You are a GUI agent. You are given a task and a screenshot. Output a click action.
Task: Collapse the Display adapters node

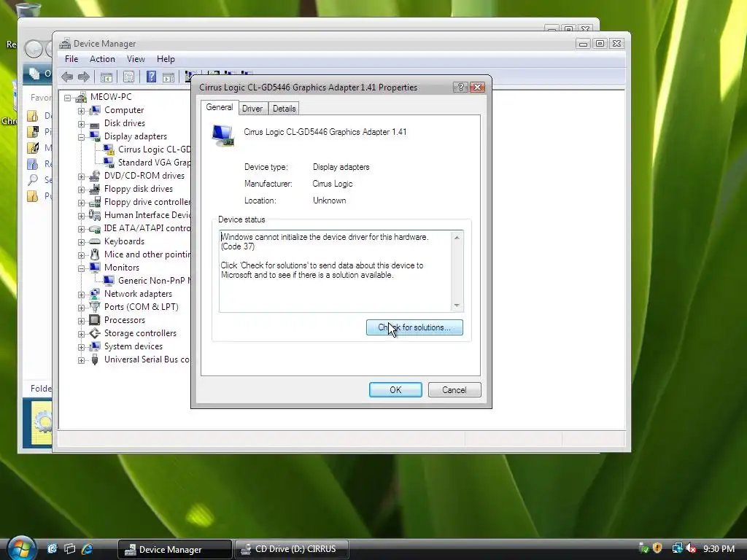coord(81,137)
